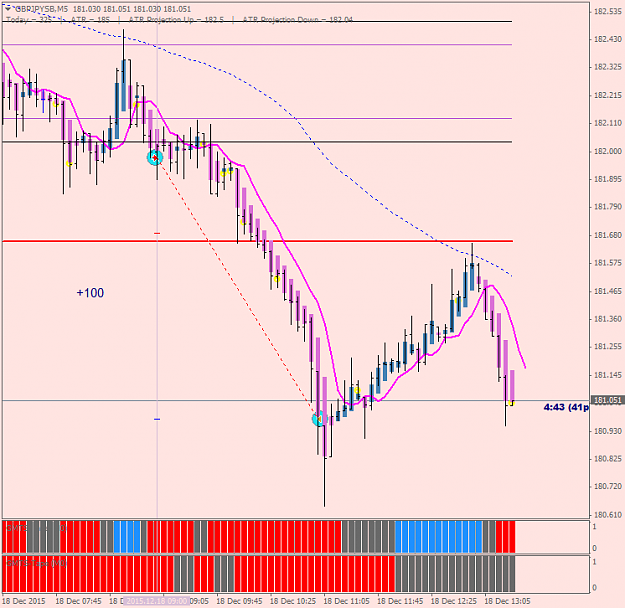
Task: Click the highlighted 2015.12.18 09:00 time label
Action: (155, 601)
